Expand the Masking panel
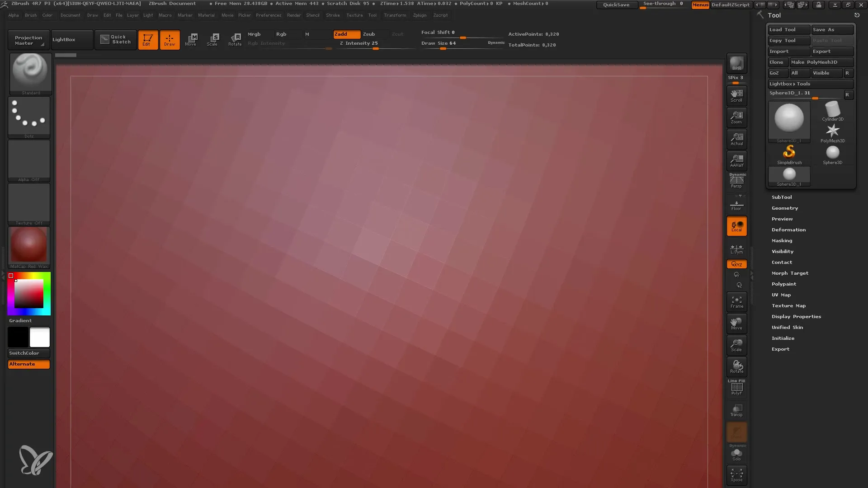This screenshot has height=488, width=868. (x=782, y=241)
